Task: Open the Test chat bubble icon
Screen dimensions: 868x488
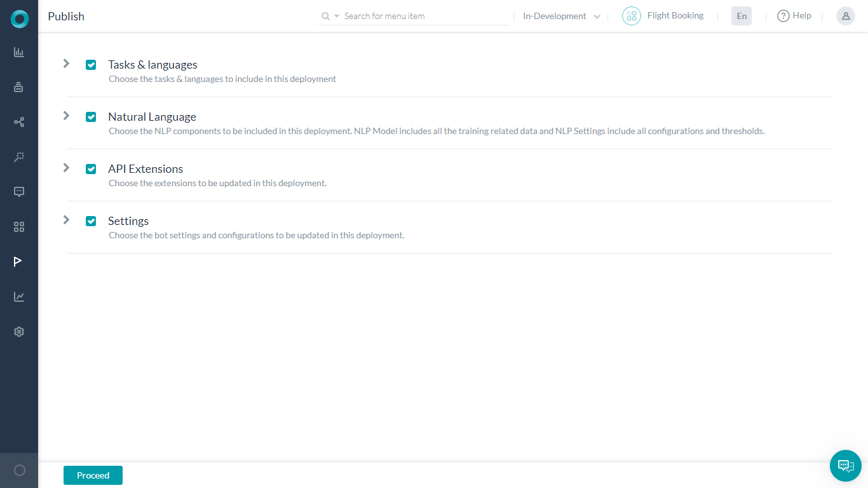Action: 19,191
